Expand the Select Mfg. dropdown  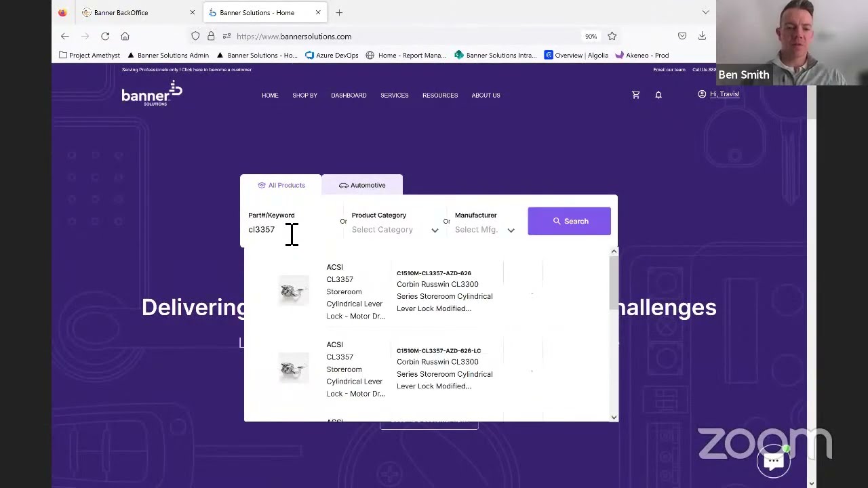point(485,230)
